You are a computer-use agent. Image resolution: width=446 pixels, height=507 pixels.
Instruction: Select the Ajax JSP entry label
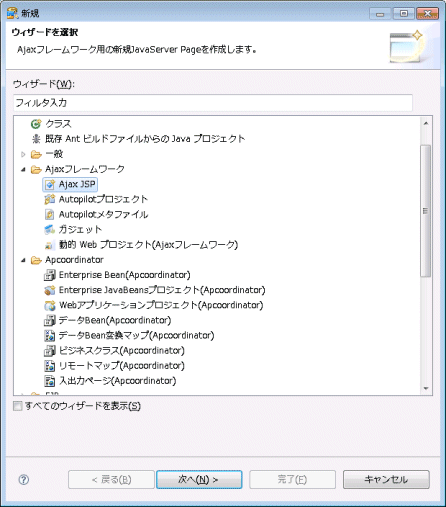(x=77, y=185)
